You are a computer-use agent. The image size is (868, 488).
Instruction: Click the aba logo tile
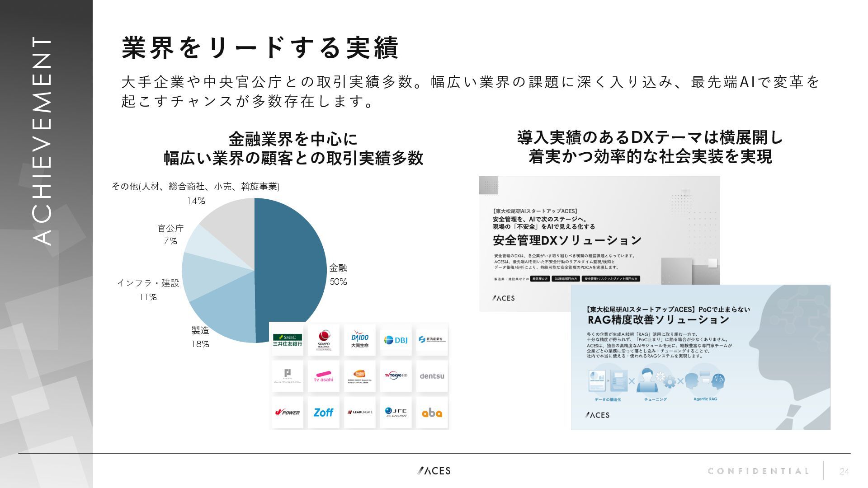pos(432,412)
